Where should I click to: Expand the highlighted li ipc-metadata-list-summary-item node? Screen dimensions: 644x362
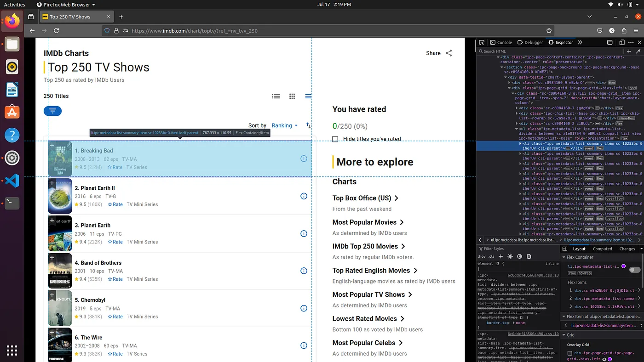(521, 144)
